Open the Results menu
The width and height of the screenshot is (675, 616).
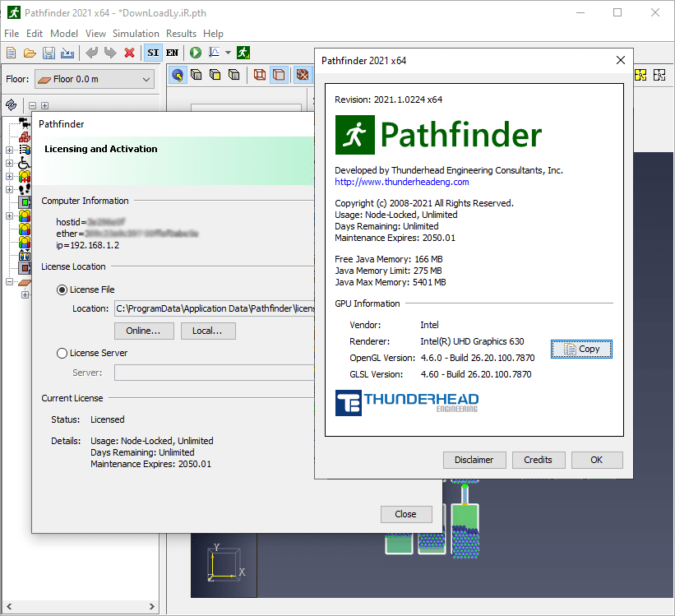tap(181, 34)
